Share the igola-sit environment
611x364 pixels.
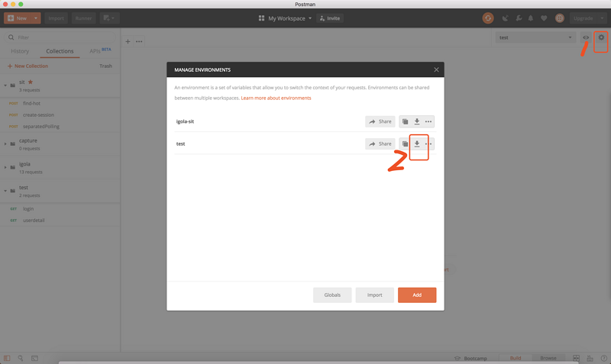coord(380,121)
